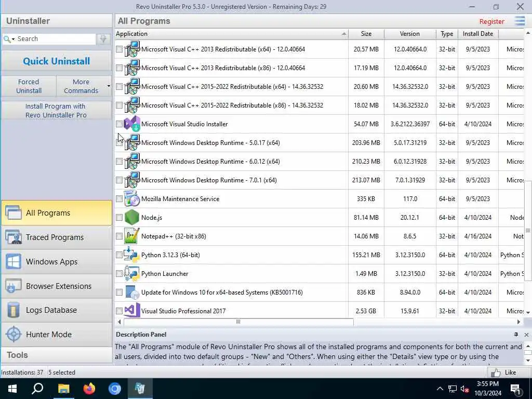532x399 pixels.
Task: Click the Application column sort arrow
Action: point(344,34)
